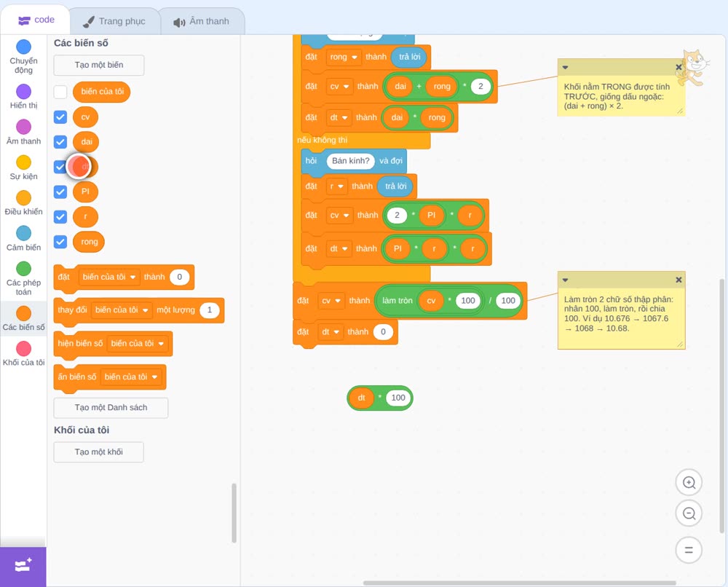Open variable dropdown in 'ẩn biến số' block
The width and height of the screenshot is (728, 587).
click(x=131, y=377)
